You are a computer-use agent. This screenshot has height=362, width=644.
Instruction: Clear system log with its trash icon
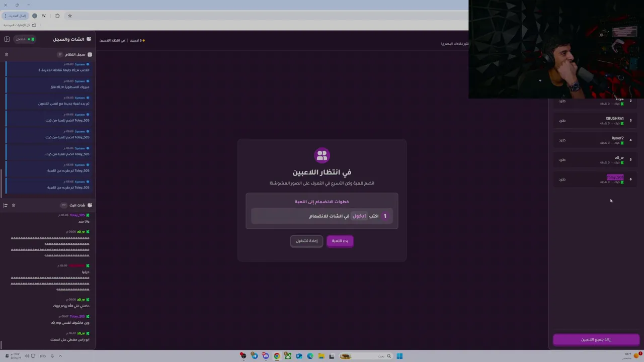(x=7, y=54)
